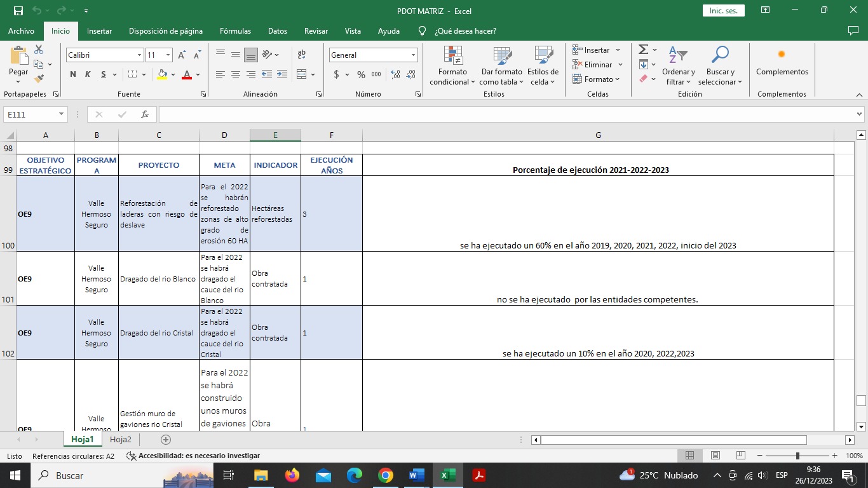Image resolution: width=868 pixels, height=488 pixels.
Task: Click the Conditional Formatting icon
Action: click(x=452, y=56)
